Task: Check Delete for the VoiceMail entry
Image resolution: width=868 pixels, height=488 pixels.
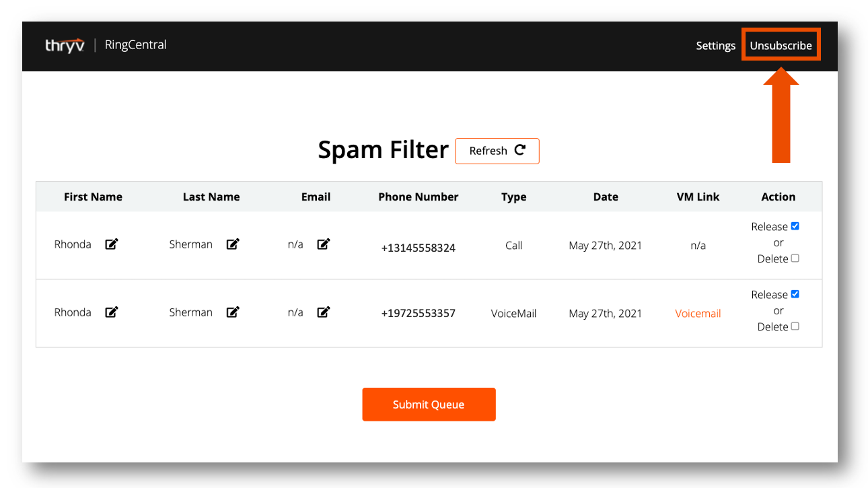Action: point(795,326)
